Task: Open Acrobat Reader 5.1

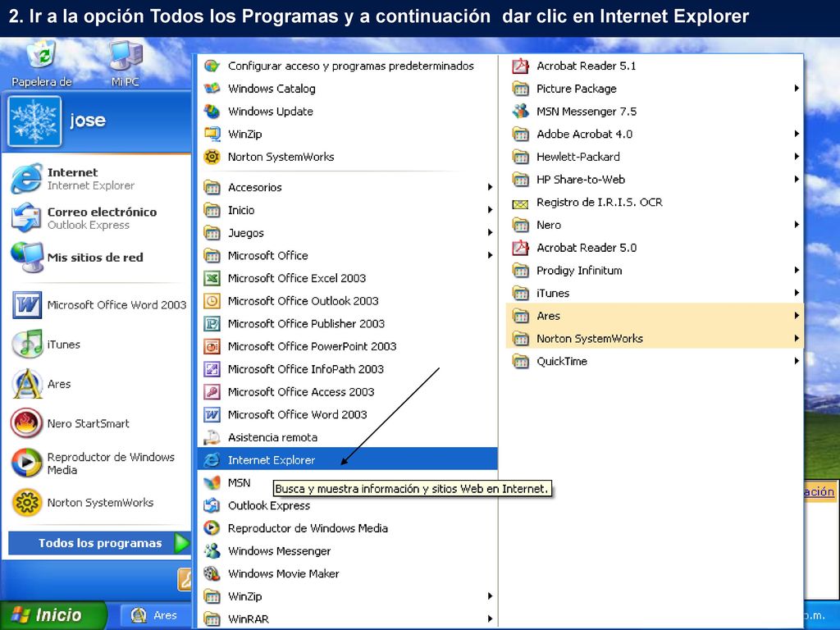Action: point(655,66)
